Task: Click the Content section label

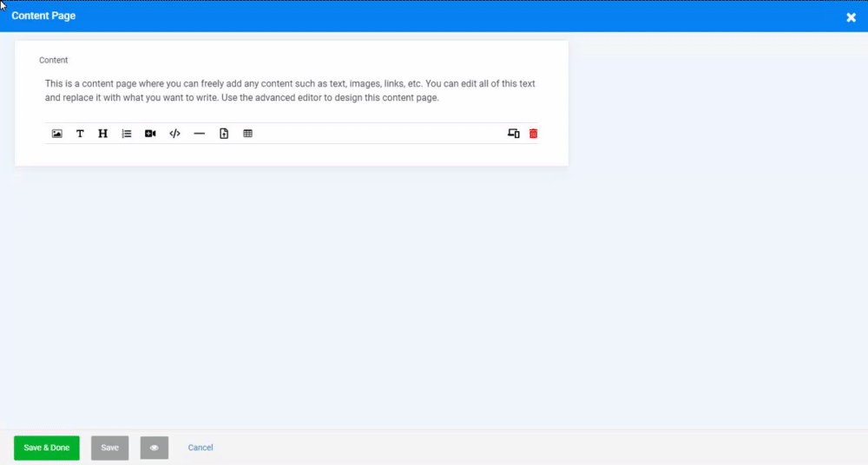Action: (x=53, y=60)
